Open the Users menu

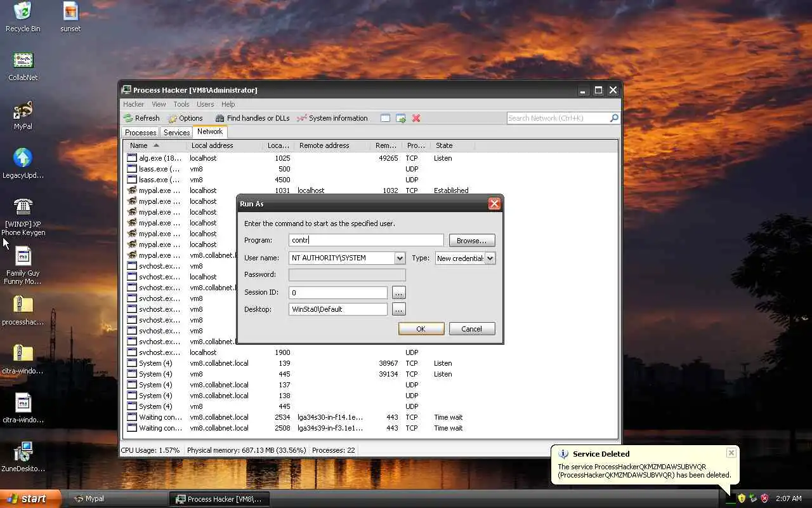click(x=205, y=104)
